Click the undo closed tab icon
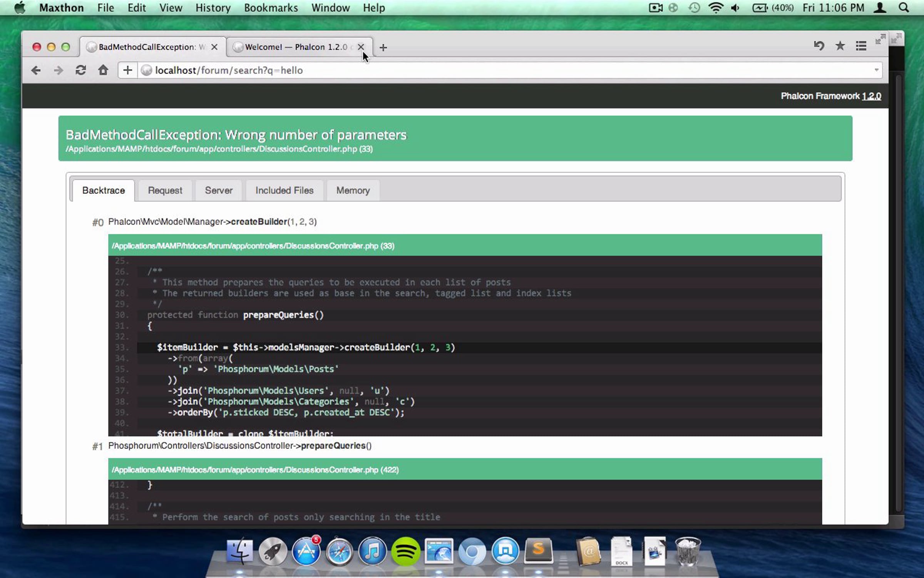This screenshot has width=924, height=578. 819,46
